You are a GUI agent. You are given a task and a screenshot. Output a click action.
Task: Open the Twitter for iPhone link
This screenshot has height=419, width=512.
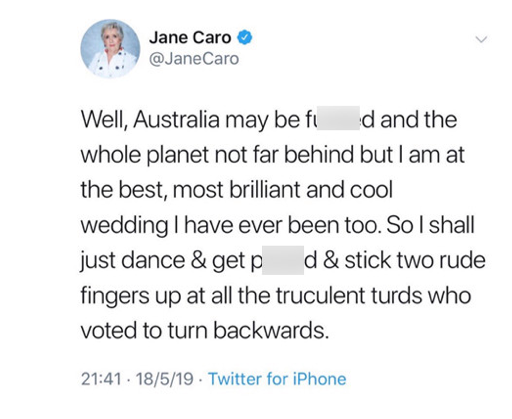(x=277, y=379)
